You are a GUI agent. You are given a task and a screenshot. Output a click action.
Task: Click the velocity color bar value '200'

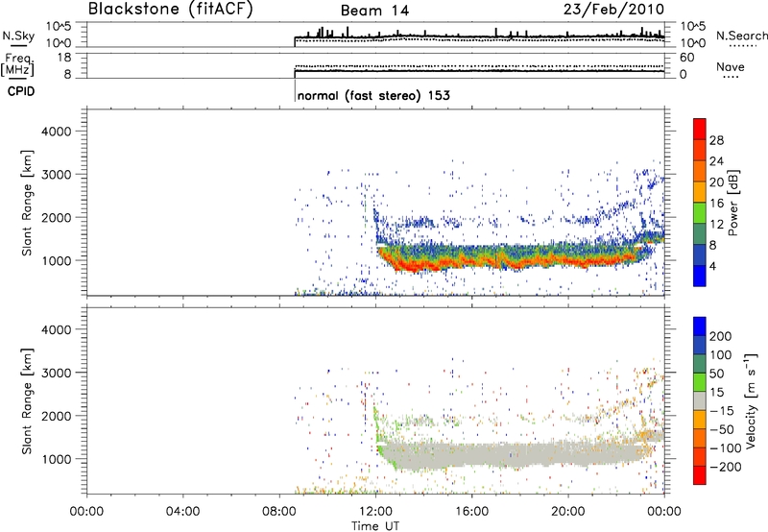pyautogui.click(x=721, y=336)
